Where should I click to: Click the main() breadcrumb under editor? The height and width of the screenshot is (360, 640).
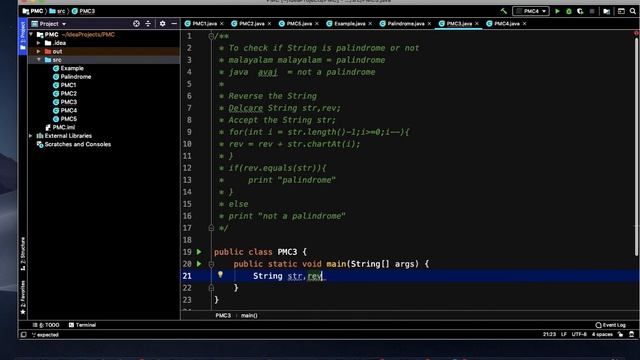click(249, 316)
